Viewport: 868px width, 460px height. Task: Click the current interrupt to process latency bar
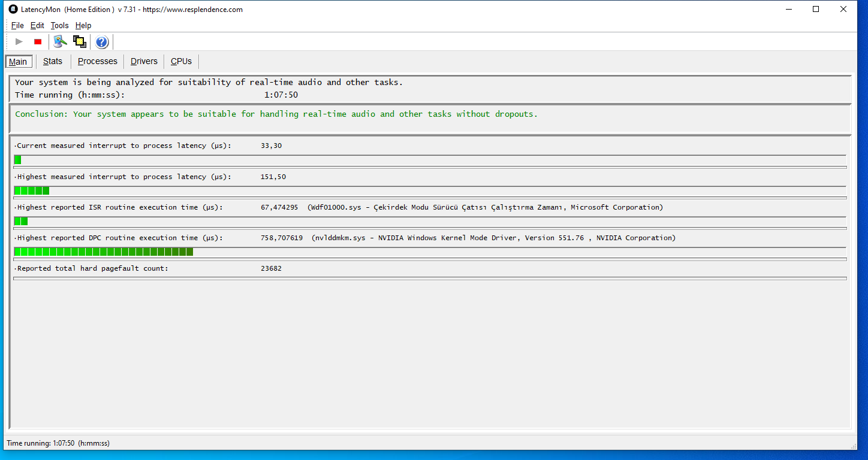[x=430, y=160]
